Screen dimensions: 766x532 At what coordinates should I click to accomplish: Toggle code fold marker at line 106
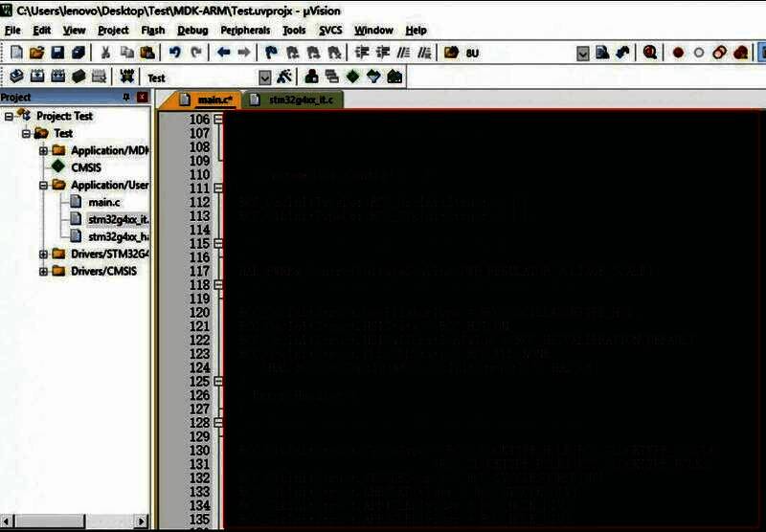[218, 120]
